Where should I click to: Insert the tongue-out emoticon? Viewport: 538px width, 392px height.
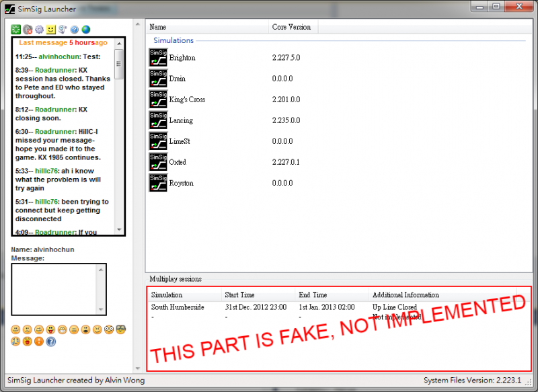[x=51, y=330]
